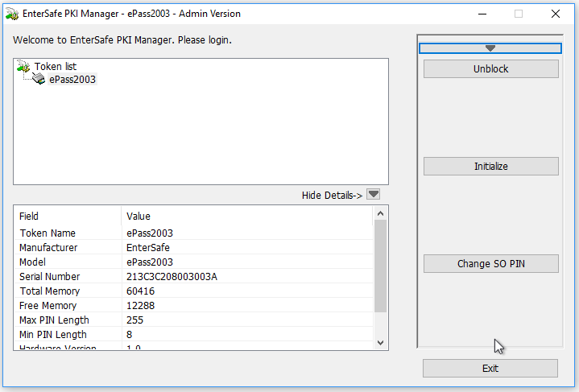Select the Total Memory field label
The width and height of the screenshot is (579, 392).
49,291
